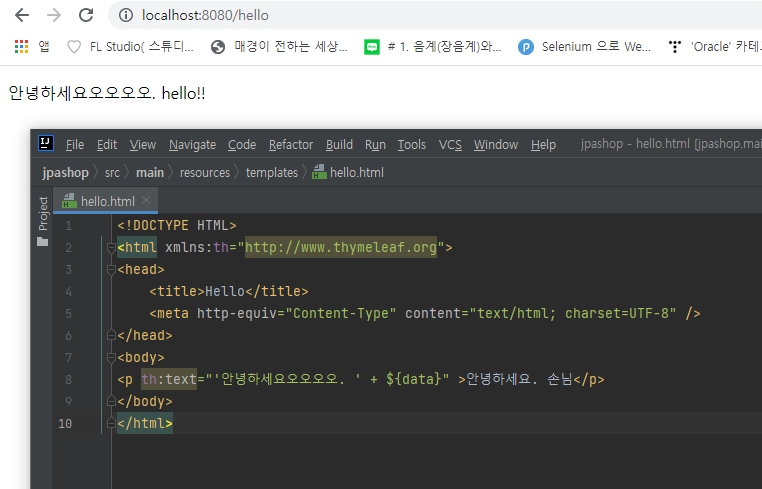
Task: Open the 'Oracle' 카테 bookmark
Action: tap(714, 47)
